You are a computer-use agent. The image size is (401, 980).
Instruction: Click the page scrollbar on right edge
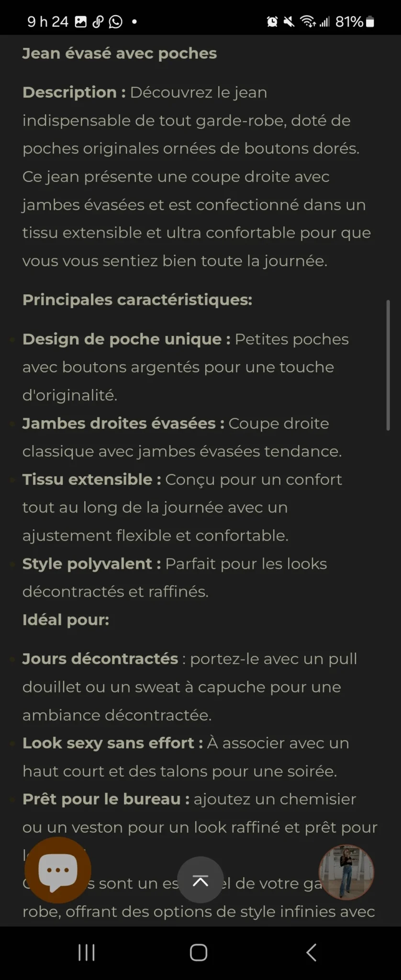pos(388,365)
